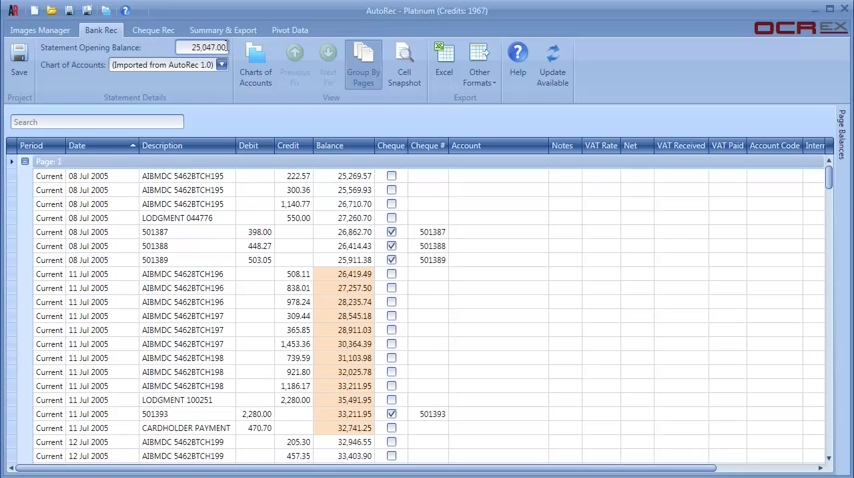Check cheque box for LODGMENT 100251 row

coord(392,400)
